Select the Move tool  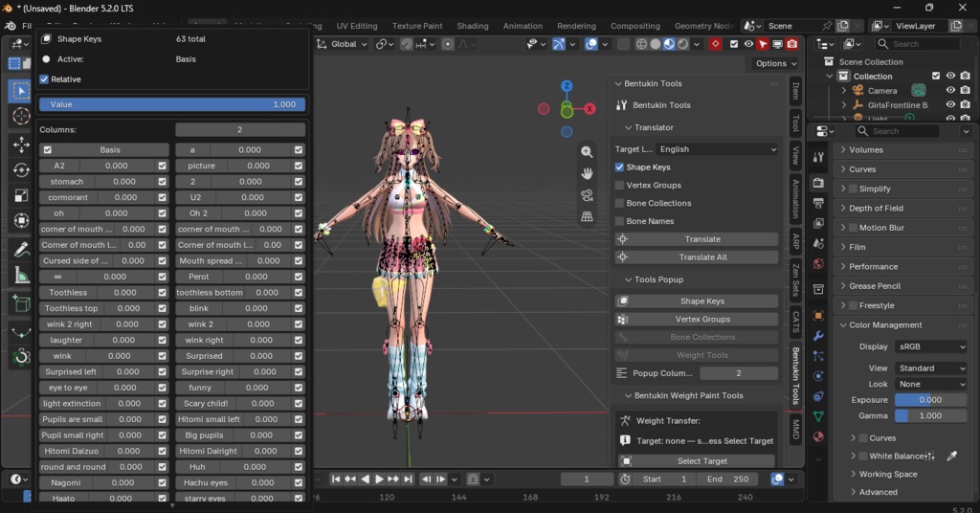21,145
